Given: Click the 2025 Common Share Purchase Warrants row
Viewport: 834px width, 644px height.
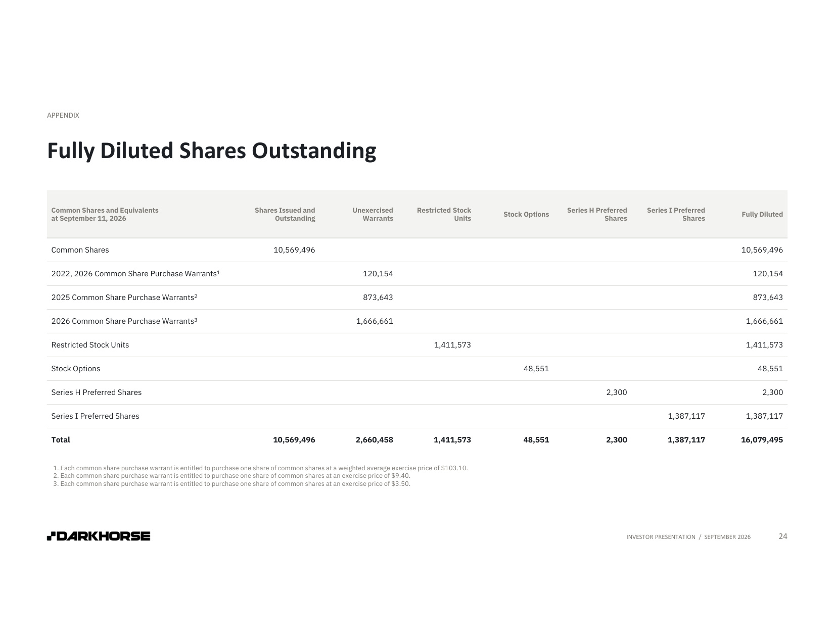Looking at the screenshot, I should 417,298.
